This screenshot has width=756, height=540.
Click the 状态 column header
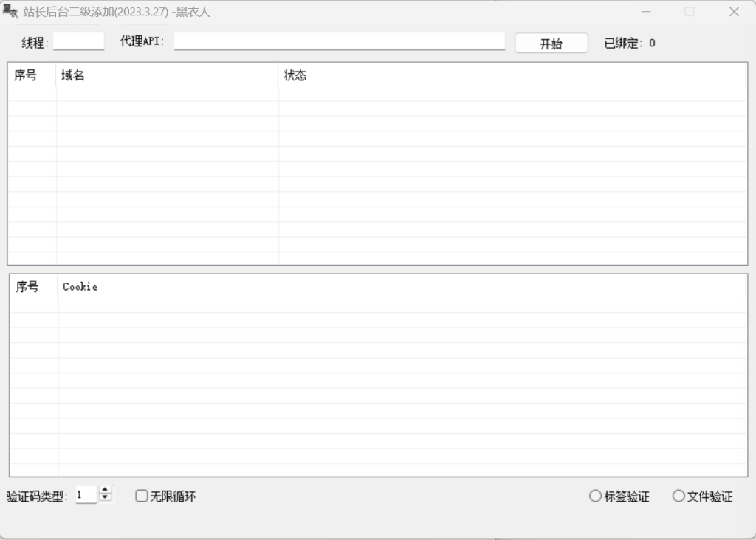[294, 75]
